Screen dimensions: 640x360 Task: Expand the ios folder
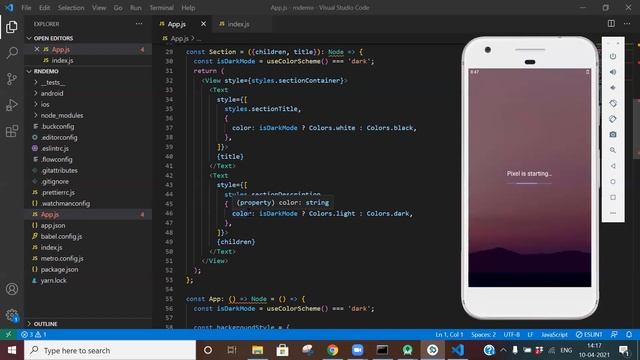(x=45, y=104)
